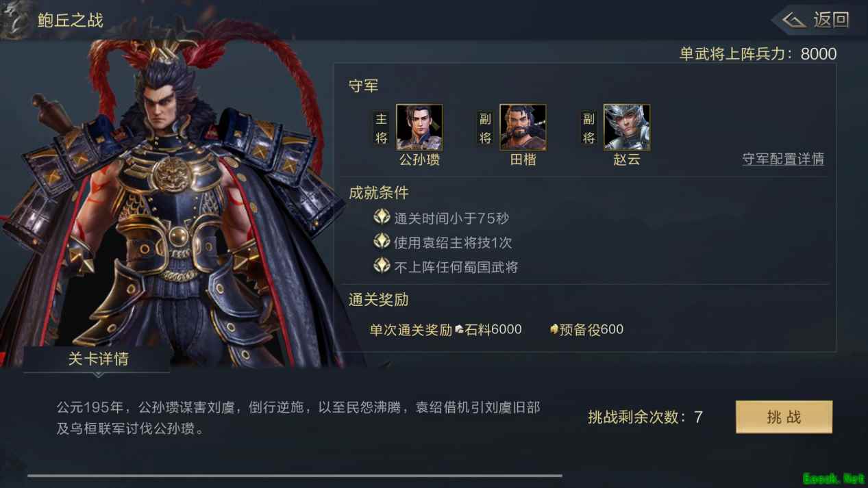Click the 挑战剩余次数 counter
The width and height of the screenshot is (868, 488).
645,417
